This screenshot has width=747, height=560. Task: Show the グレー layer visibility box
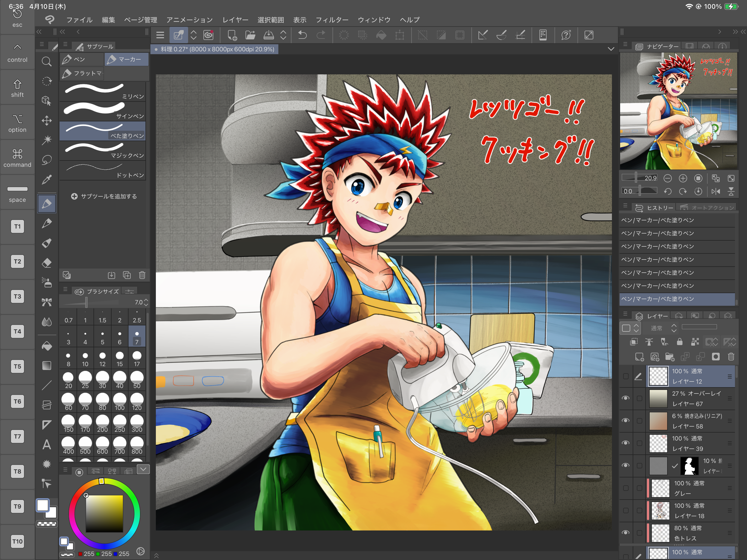(626, 488)
